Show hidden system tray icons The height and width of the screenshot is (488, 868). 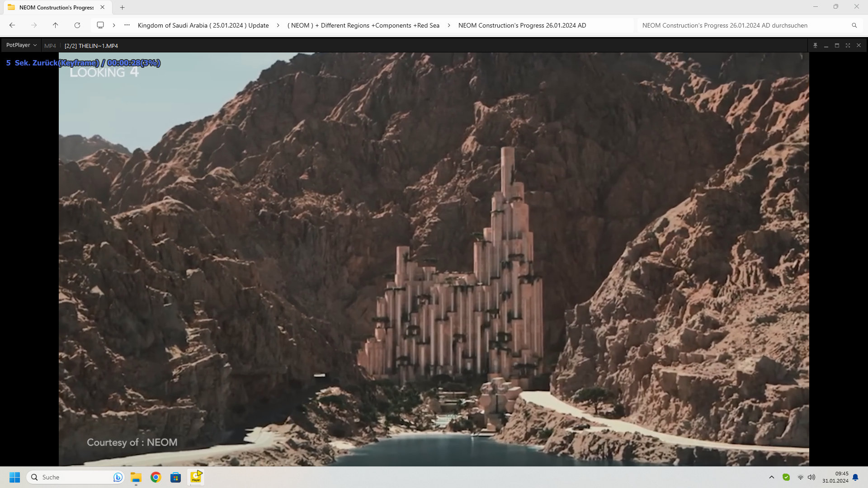click(772, 477)
